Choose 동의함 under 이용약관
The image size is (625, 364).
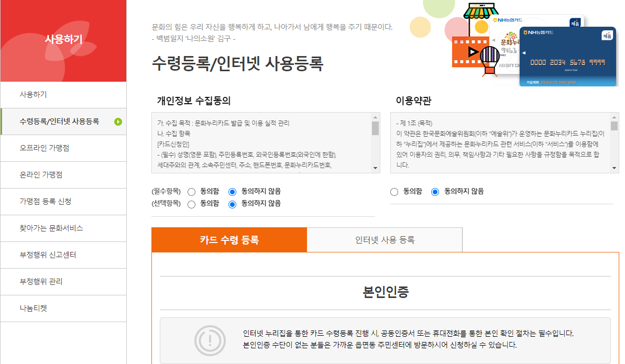pos(394,192)
